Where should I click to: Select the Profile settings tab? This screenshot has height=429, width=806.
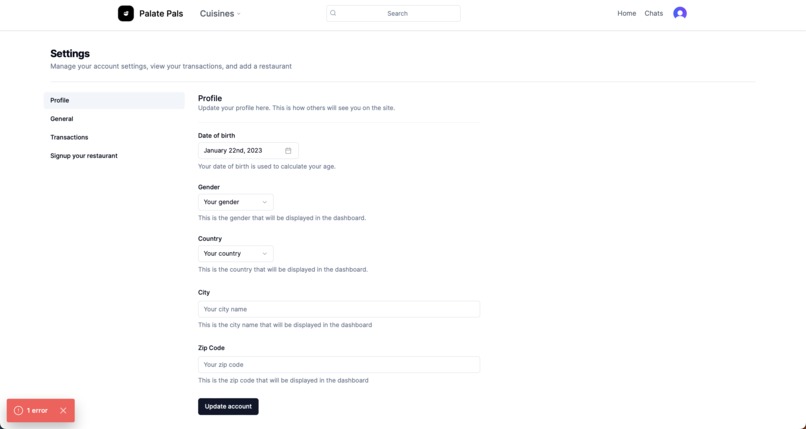pos(114,100)
